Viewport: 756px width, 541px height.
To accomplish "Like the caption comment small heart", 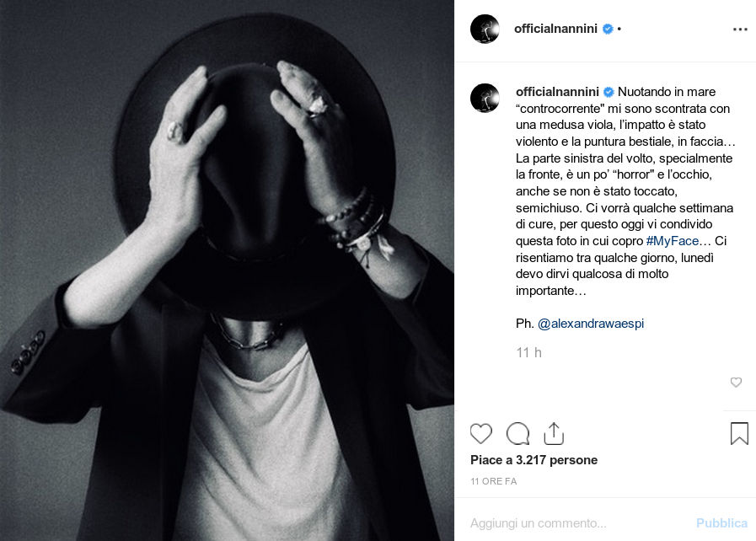I will 736,383.
